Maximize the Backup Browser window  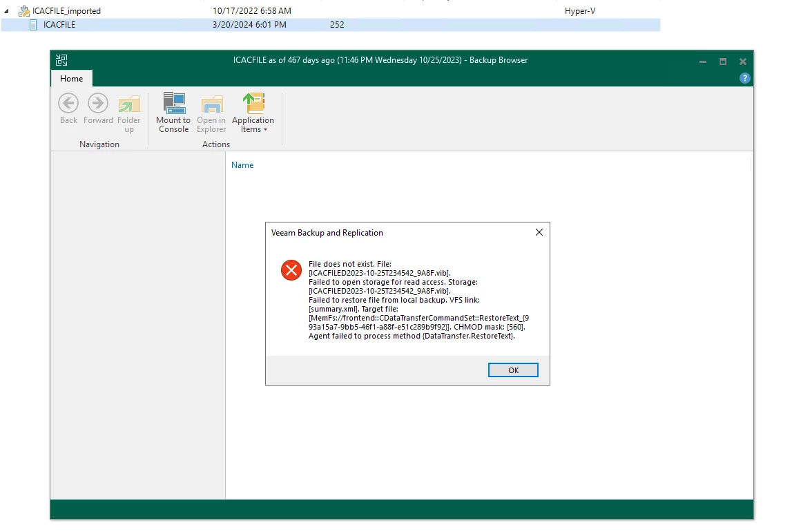point(723,61)
